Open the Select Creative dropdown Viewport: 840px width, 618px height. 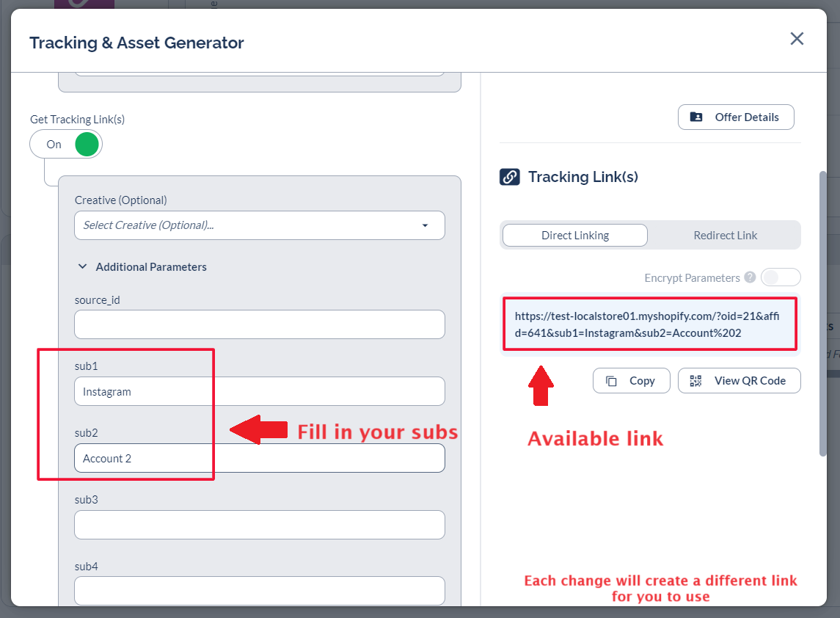(249, 225)
